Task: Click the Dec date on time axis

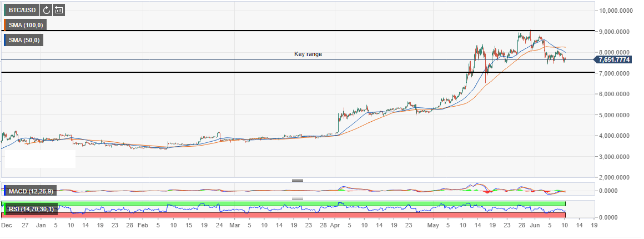Action: click(x=7, y=227)
